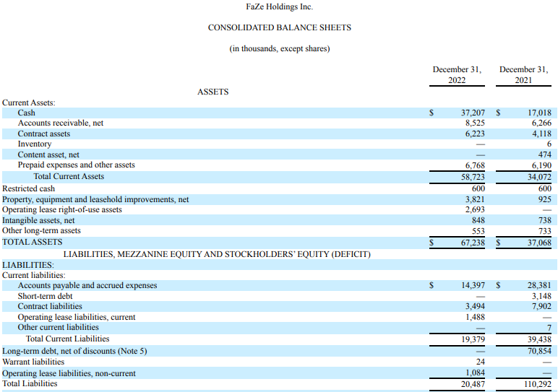This screenshot has height=392, width=558.
Task: Click the 'Current liabilities:' label
Action: pos(34,276)
